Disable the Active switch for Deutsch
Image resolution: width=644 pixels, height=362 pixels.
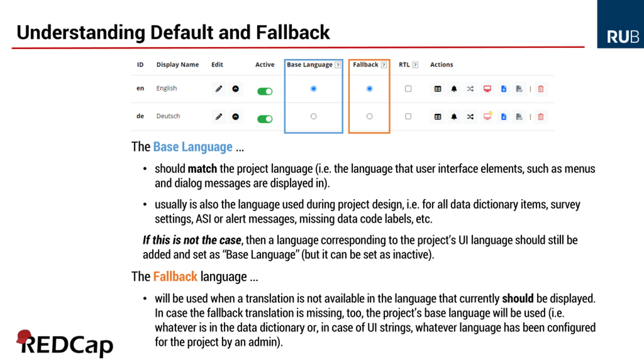[x=265, y=119]
